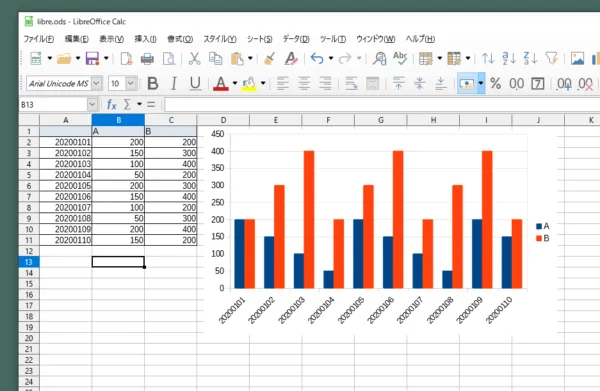The image size is (600, 391).
Task: Open the font size dropdown
Action: 131,83
